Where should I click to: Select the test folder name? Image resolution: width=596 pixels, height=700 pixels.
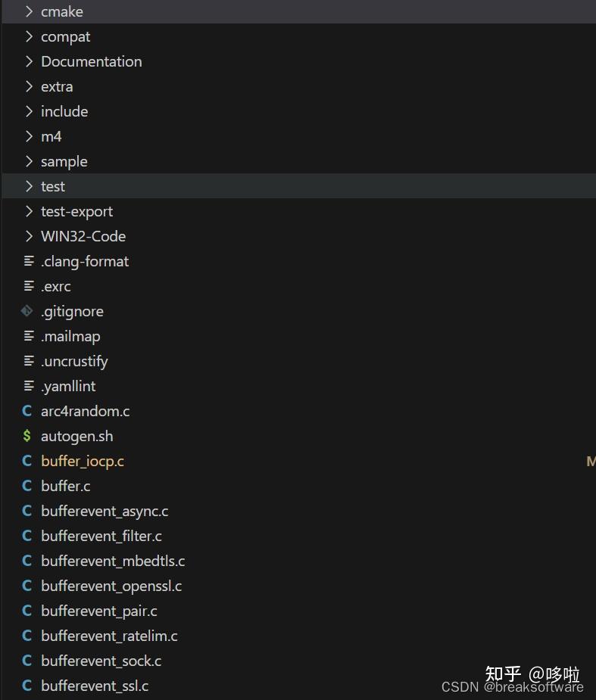pyautogui.click(x=53, y=187)
